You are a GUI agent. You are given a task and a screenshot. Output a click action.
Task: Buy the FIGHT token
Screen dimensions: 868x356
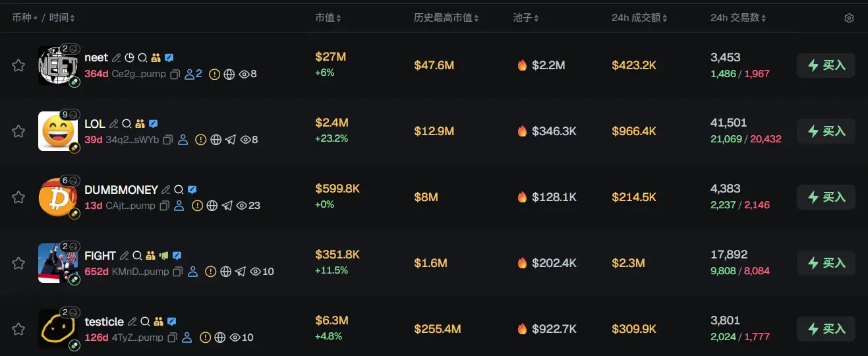tap(826, 263)
